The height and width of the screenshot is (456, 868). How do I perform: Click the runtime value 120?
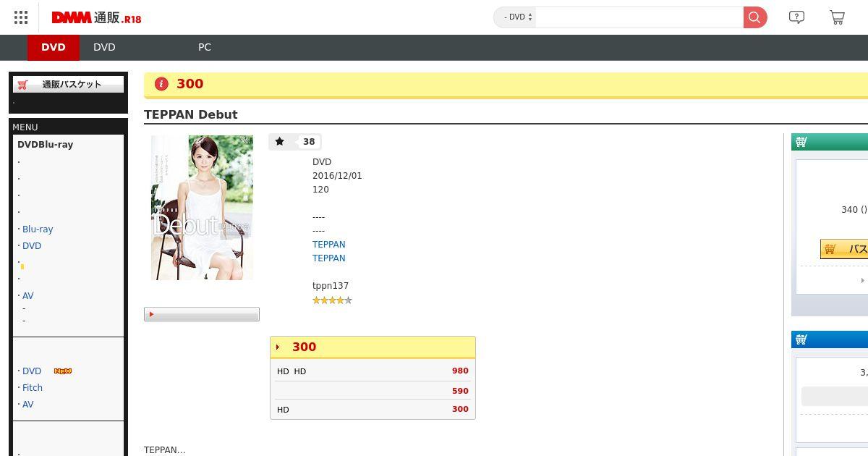tap(320, 190)
